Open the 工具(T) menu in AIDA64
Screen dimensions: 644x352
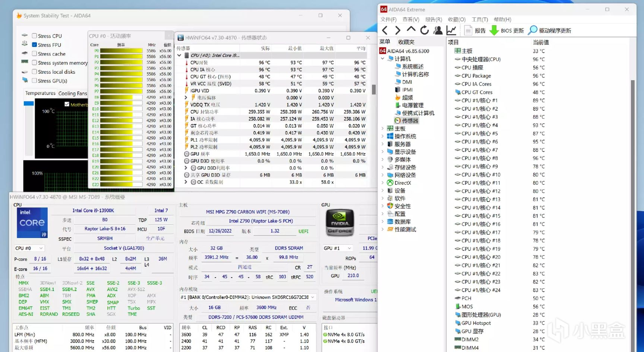pos(480,19)
